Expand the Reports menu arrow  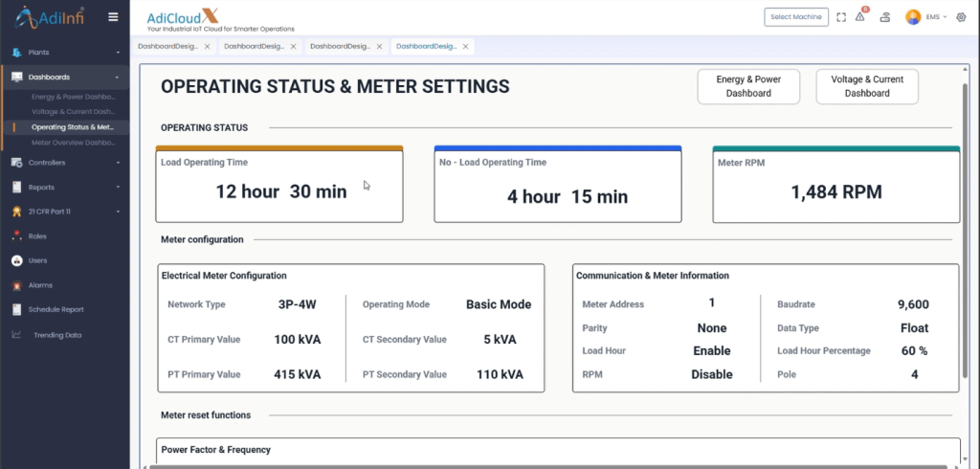pos(118,187)
